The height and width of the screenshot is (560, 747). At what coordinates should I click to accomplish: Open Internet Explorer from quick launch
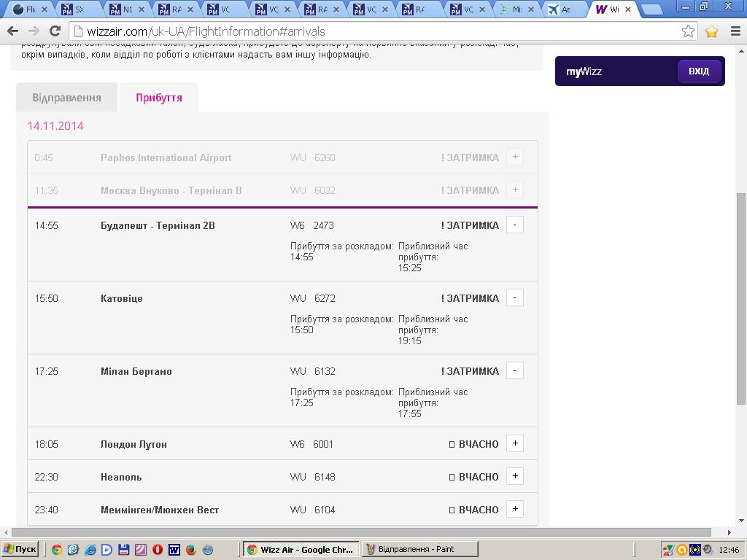tap(90, 549)
